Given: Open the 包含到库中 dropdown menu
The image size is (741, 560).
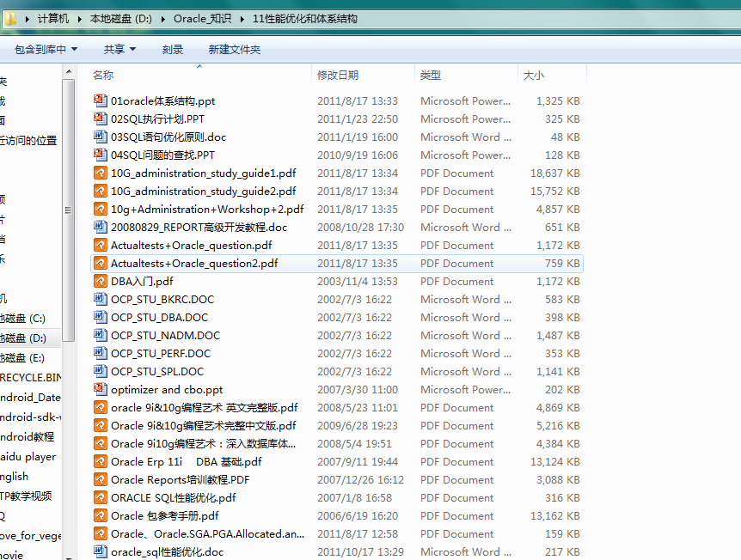Looking at the screenshot, I should point(46,49).
